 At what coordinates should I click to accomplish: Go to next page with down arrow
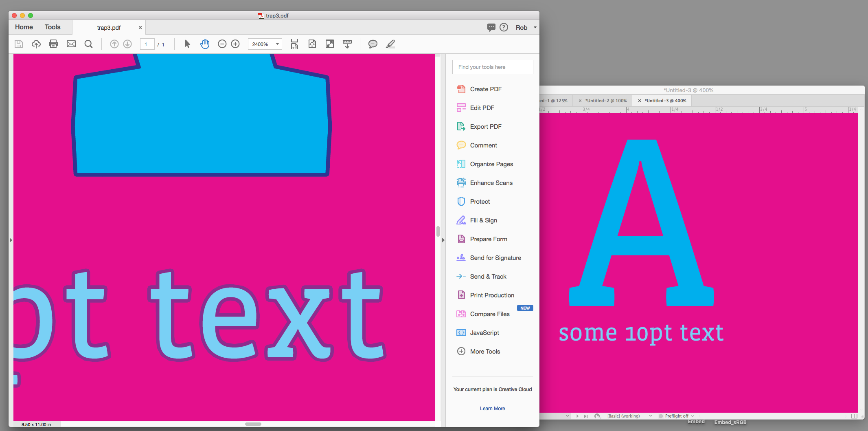(127, 44)
